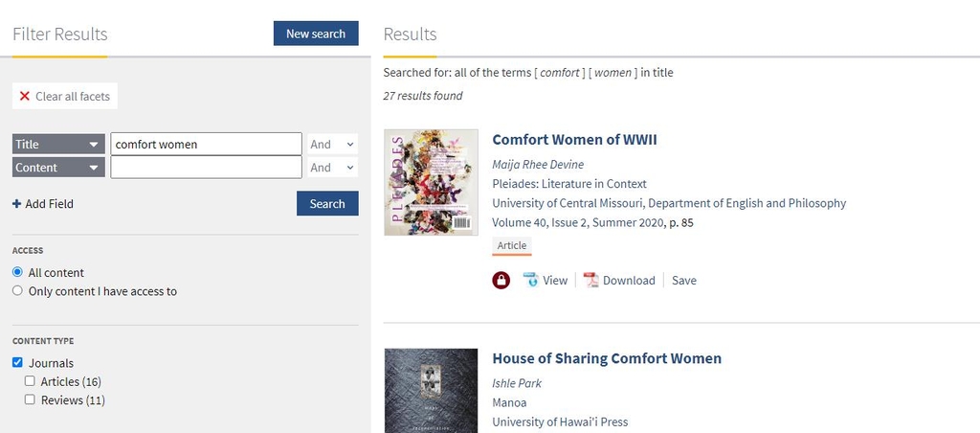Select the All content radio option
This screenshot has height=433, width=980.
17,273
